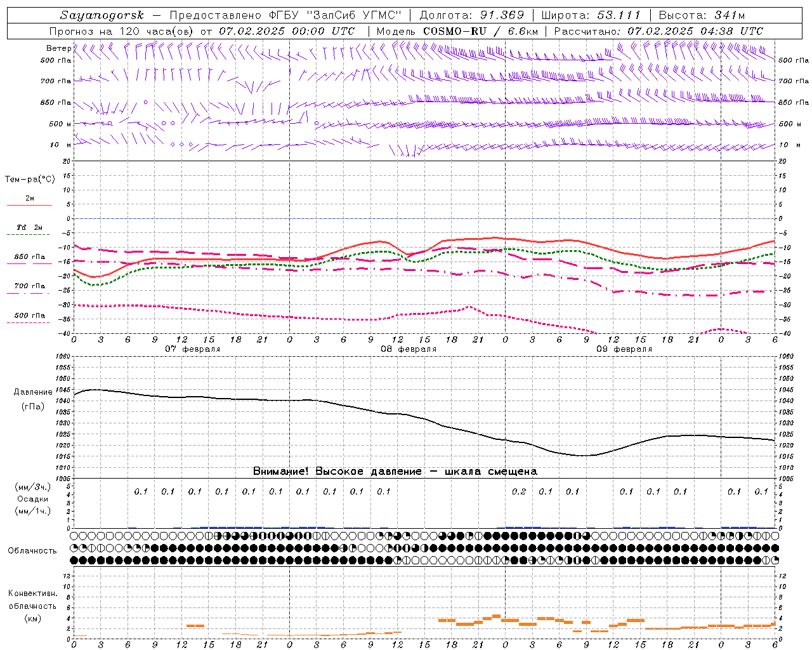
Task: Click the Осадки precipitation label
Action: click(x=33, y=499)
